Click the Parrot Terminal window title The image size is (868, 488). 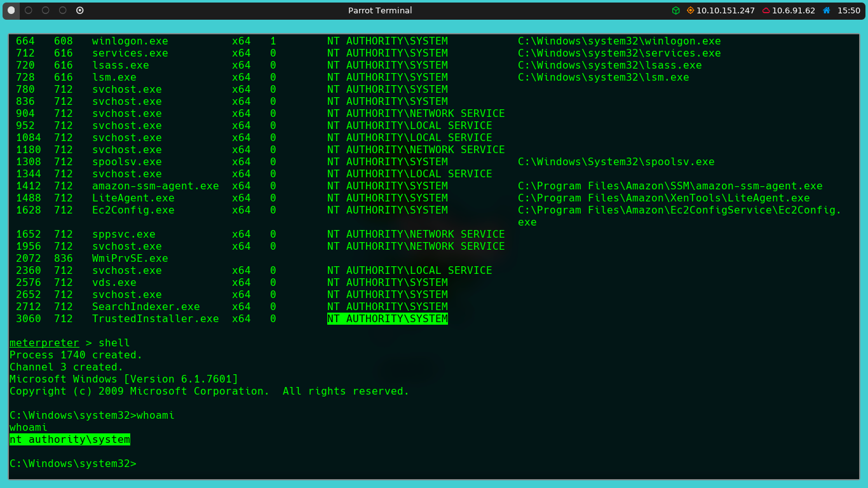pos(380,10)
